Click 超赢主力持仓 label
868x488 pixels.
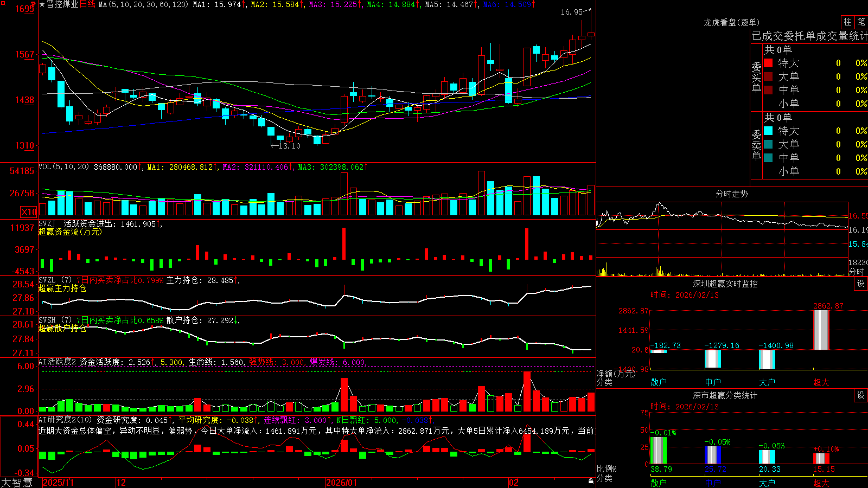pos(62,288)
